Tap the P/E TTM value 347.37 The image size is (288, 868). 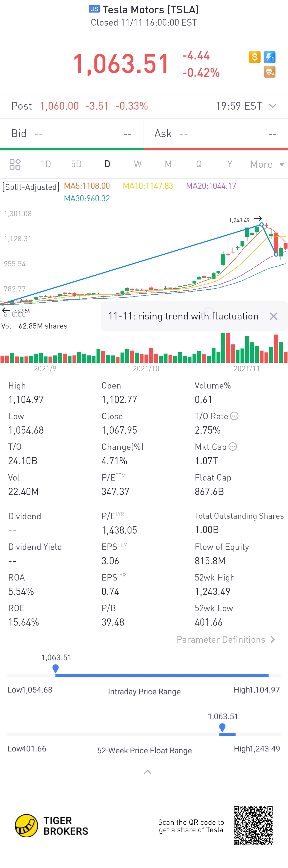click(115, 492)
